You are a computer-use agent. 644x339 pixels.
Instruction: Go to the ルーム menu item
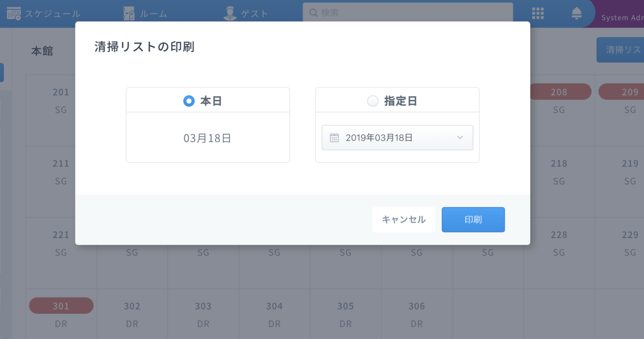(x=153, y=14)
